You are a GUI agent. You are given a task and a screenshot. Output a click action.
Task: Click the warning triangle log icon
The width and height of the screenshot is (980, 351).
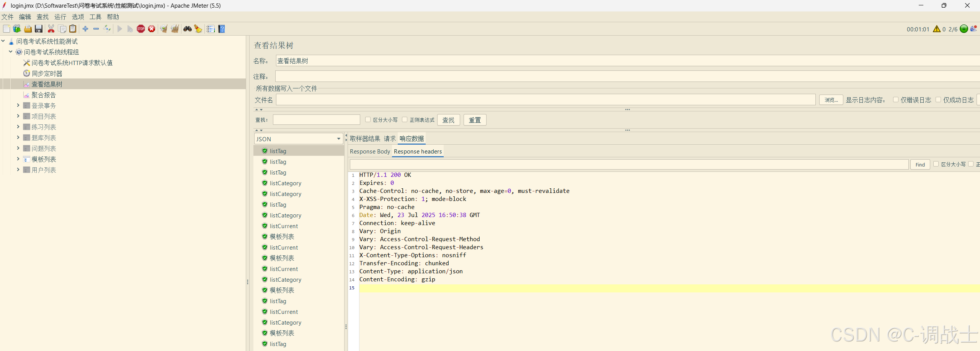[x=937, y=29]
